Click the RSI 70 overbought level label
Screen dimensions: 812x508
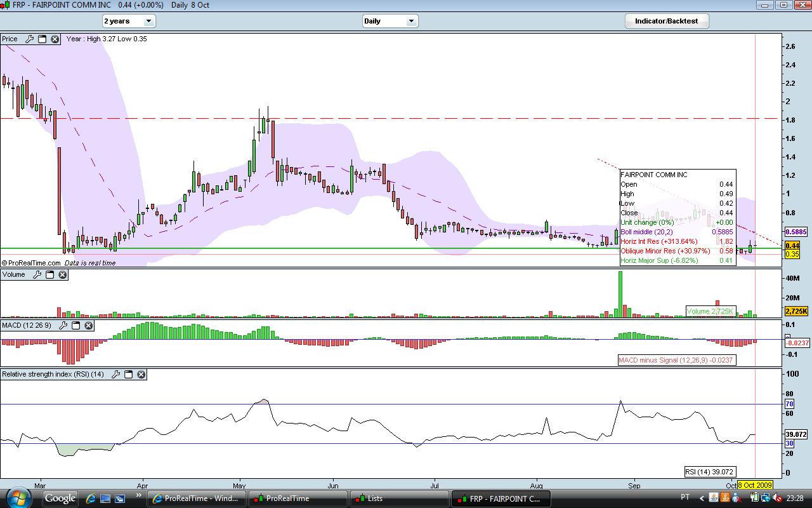pos(789,404)
